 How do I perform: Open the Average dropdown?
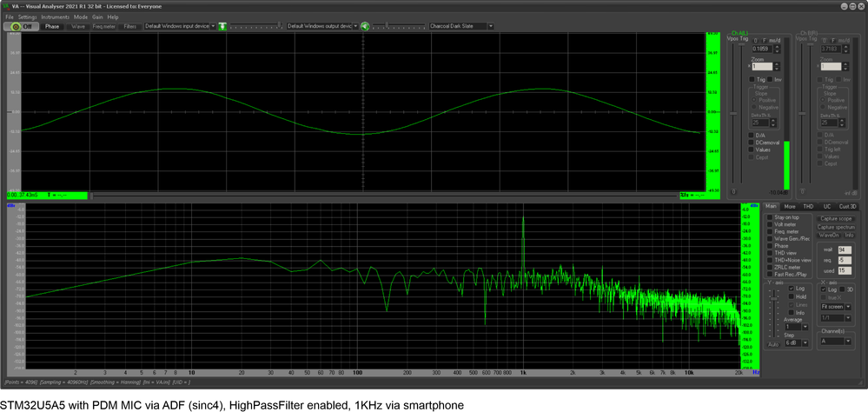click(x=805, y=327)
